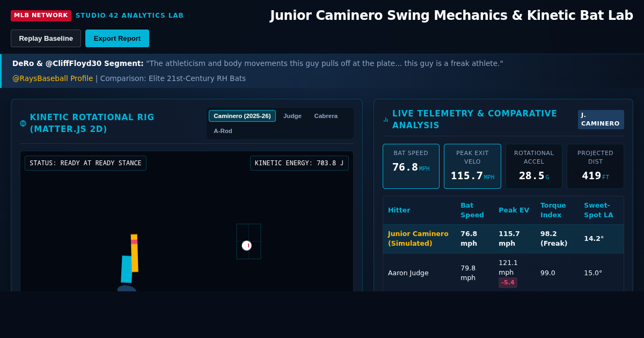Click the MLB Network badge
The height and width of the screenshot is (338, 644).
(41, 16)
